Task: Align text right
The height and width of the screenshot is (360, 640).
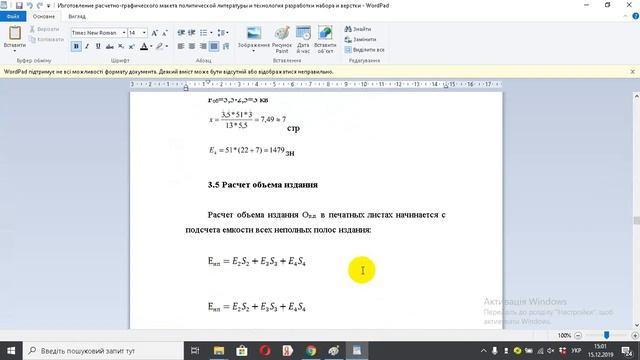Action: 203,46
